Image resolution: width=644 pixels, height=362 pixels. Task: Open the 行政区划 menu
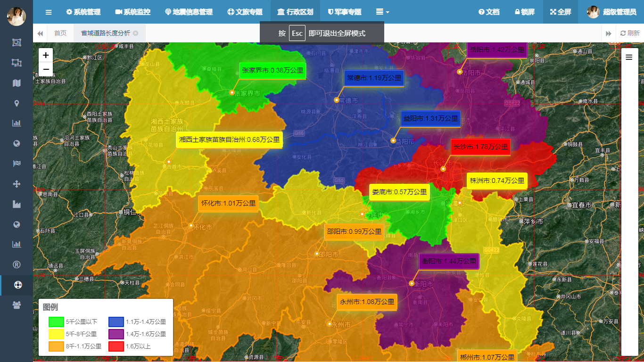click(x=295, y=12)
